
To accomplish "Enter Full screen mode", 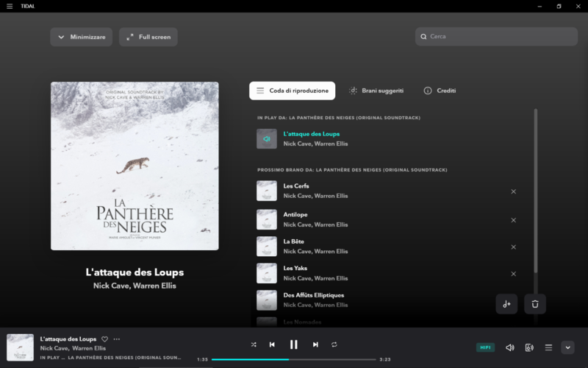I will click(148, 37).
